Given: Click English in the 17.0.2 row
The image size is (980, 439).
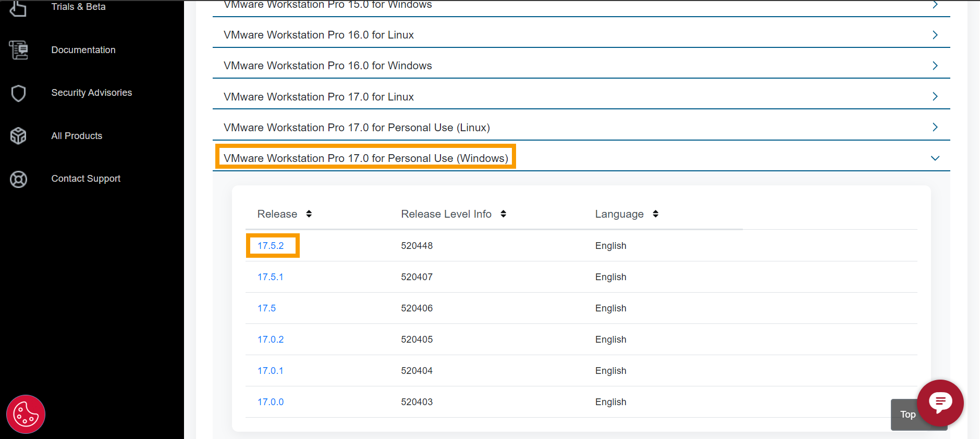Looking at the screenshot, I should (x=611, y=340).
